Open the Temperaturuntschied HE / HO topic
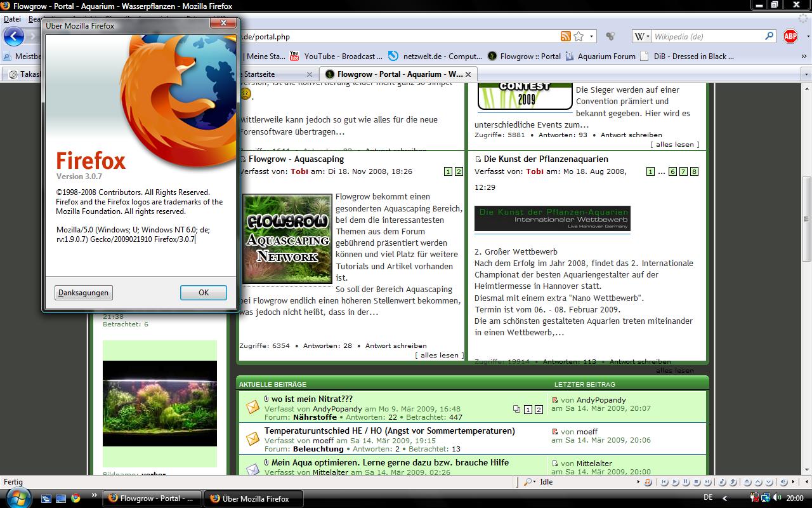The image size is (812, 508). point(390,431)
